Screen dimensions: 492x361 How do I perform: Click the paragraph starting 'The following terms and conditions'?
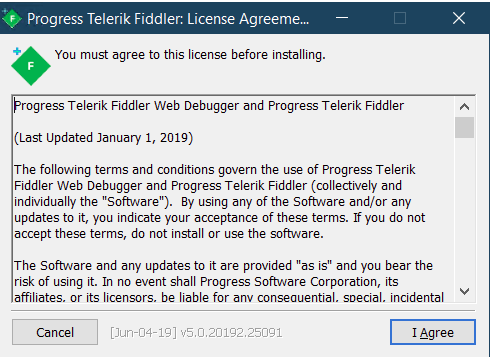220,202
